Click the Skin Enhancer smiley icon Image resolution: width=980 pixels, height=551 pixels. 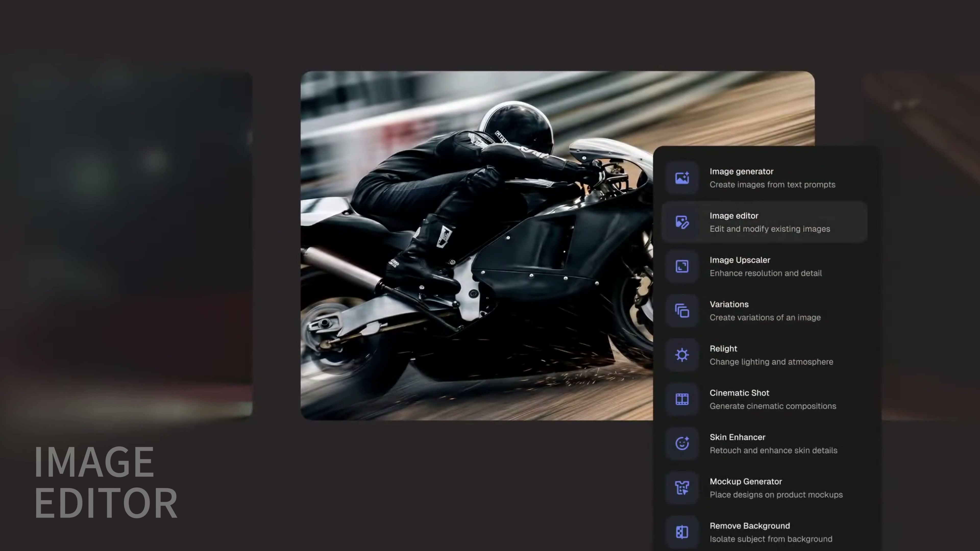[x=682, y=443]
